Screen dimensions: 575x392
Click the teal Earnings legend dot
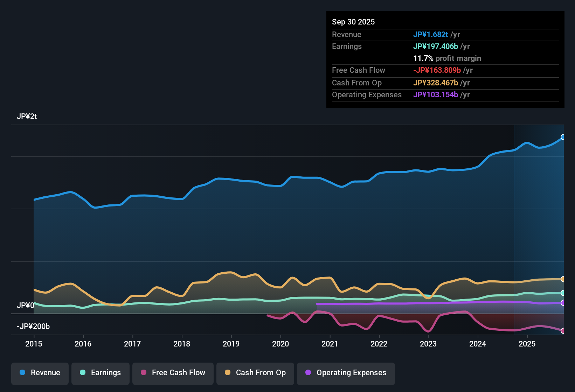point(83,373)
